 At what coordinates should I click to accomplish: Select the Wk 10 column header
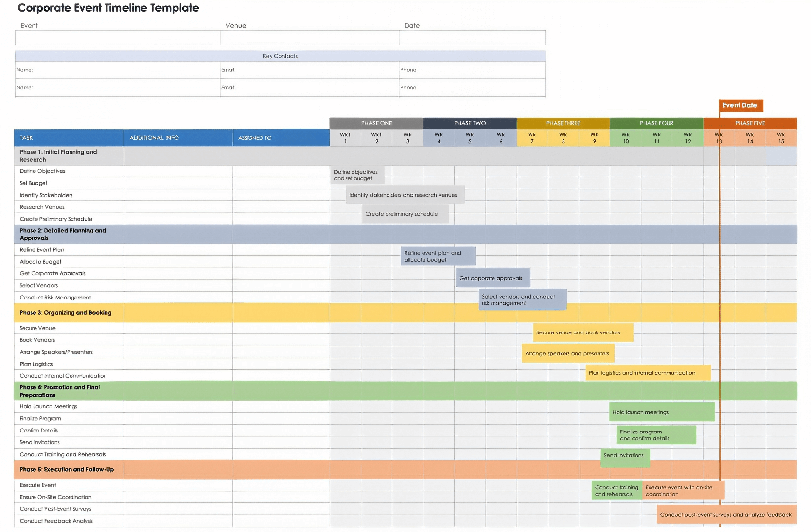tap(626, 138)
